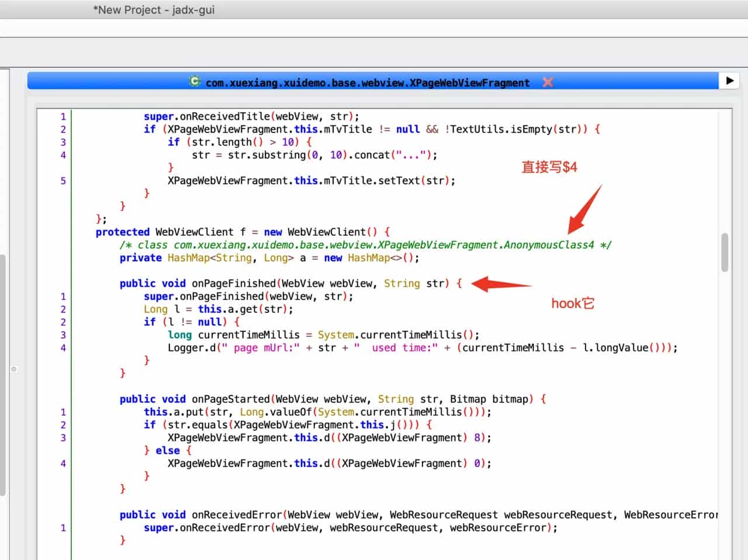Click the green class icon on the tab

point(195,82)
